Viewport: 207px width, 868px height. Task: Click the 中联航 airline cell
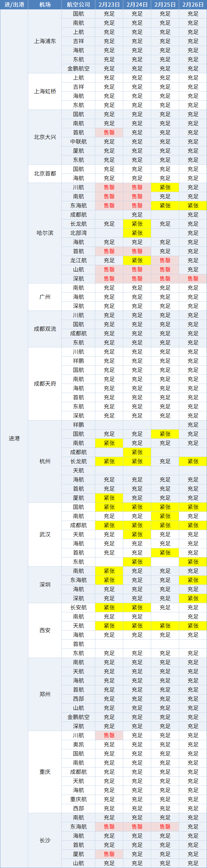coord(78,142)
